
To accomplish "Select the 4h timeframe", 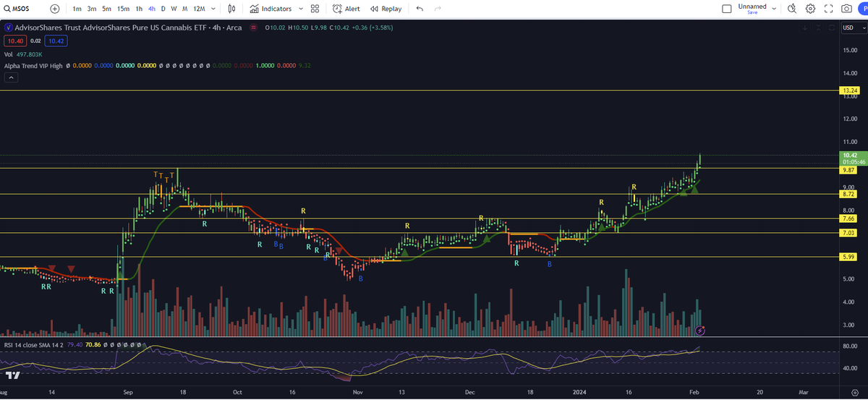I will coord(151,9).
